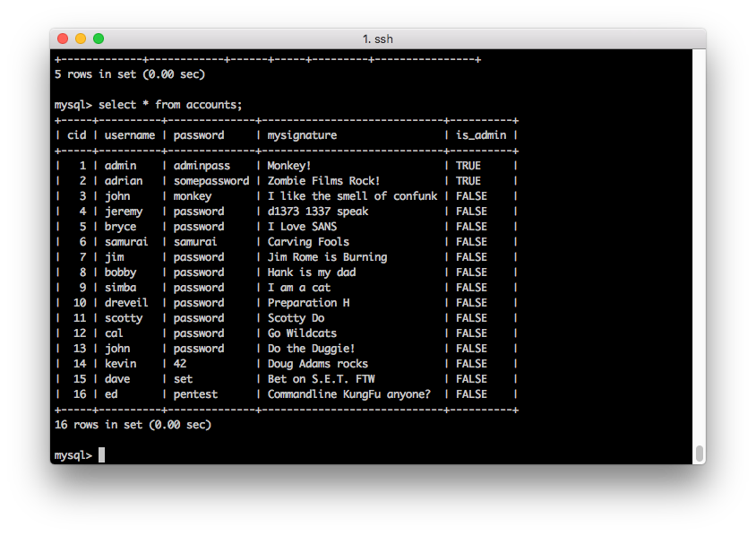The image size is (756, 536).
Task: Click the "select * from accounts;" command text
Action: click(x=170, y=105)
